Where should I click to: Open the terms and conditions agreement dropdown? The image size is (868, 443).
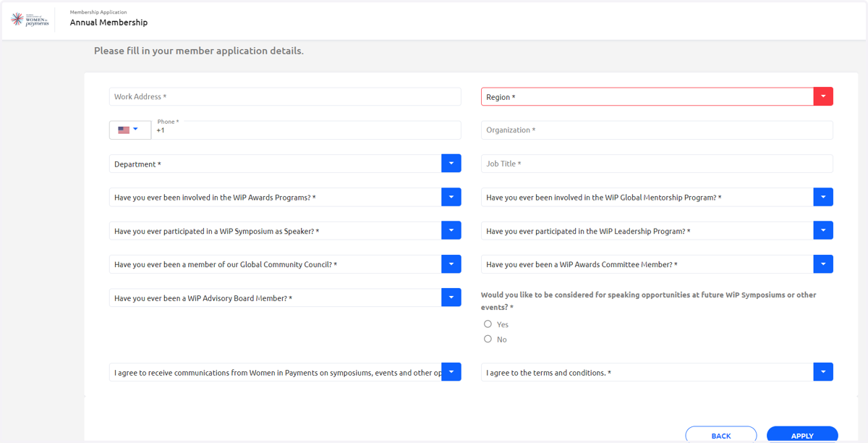tap(823, 372)
